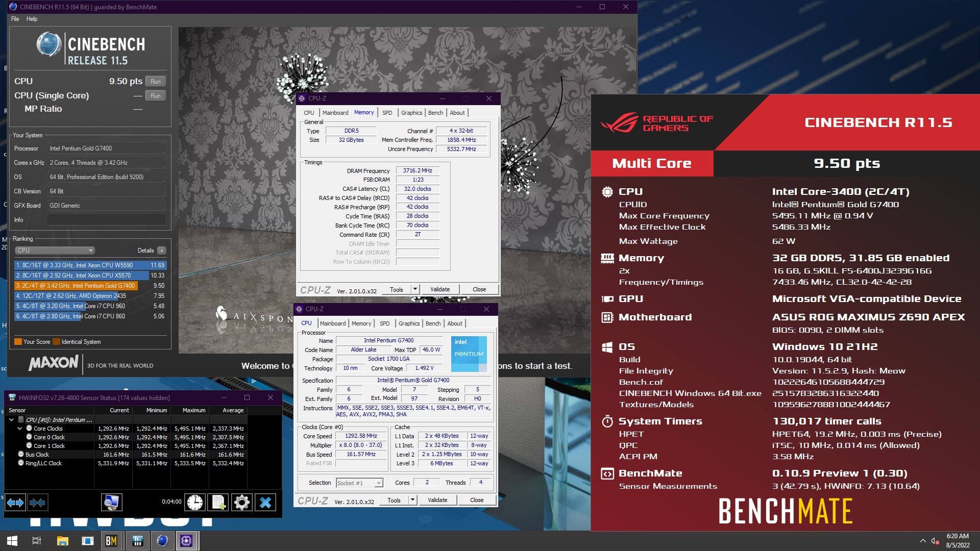
Task: Click the muted volume tray icon
Action: click(x=935, y=541)
